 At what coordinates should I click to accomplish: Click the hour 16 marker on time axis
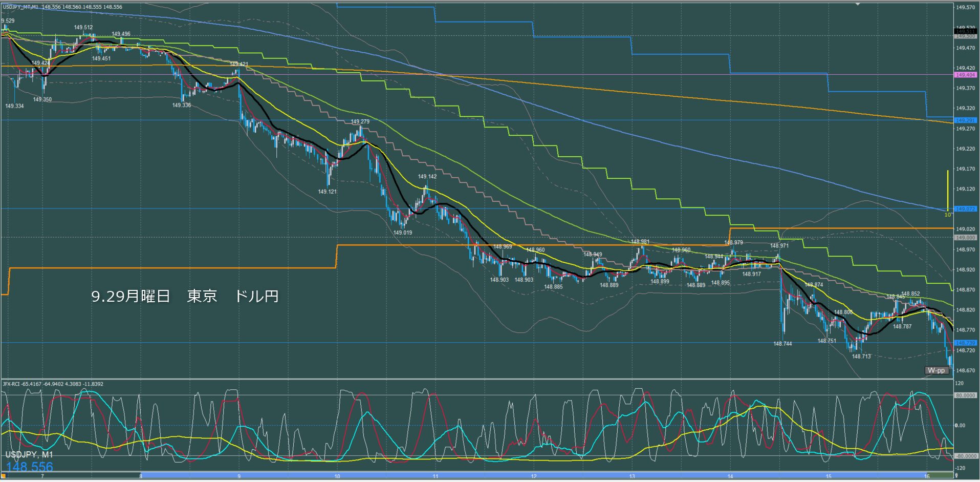pos(927,476)
